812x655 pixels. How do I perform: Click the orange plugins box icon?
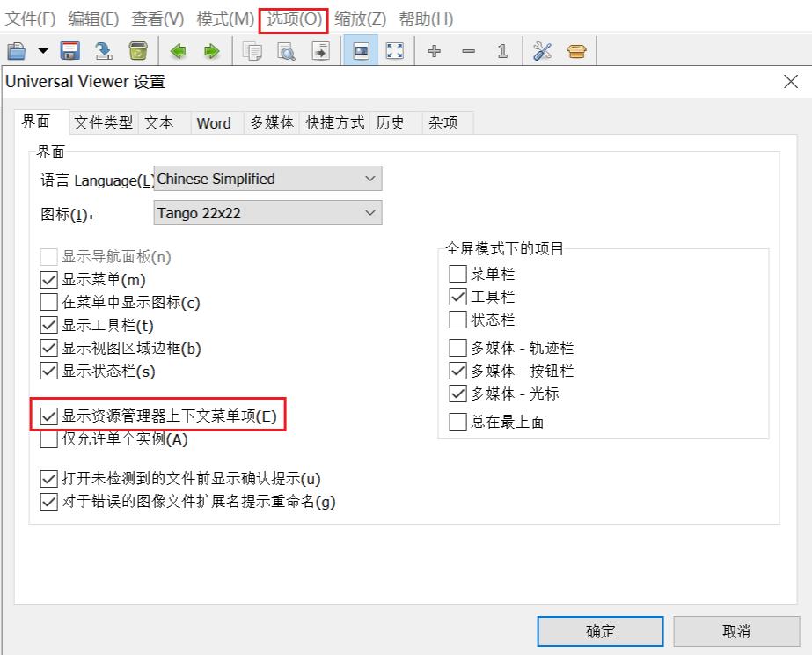pyautogui.click(x=576, y=51)
